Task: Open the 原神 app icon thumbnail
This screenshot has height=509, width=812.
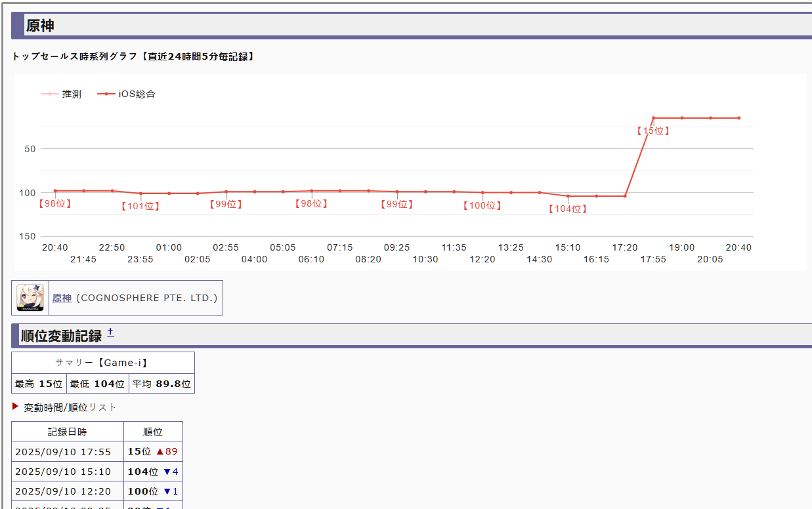Action: tap(30, 298)
